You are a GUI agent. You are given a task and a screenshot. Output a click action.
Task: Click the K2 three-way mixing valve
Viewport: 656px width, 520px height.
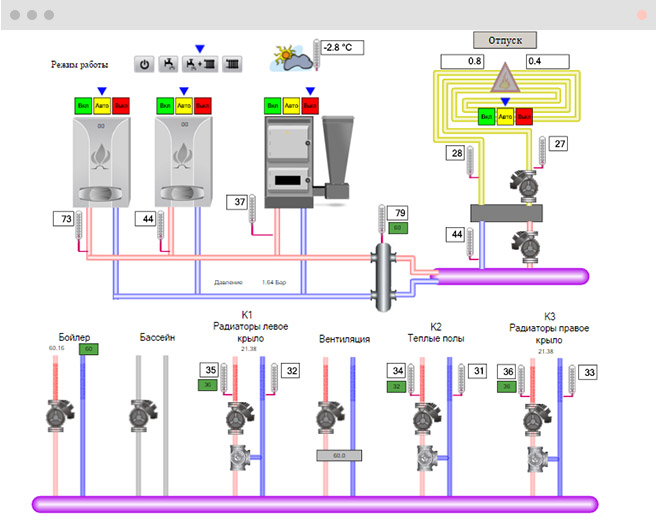(x=427, y=459)
